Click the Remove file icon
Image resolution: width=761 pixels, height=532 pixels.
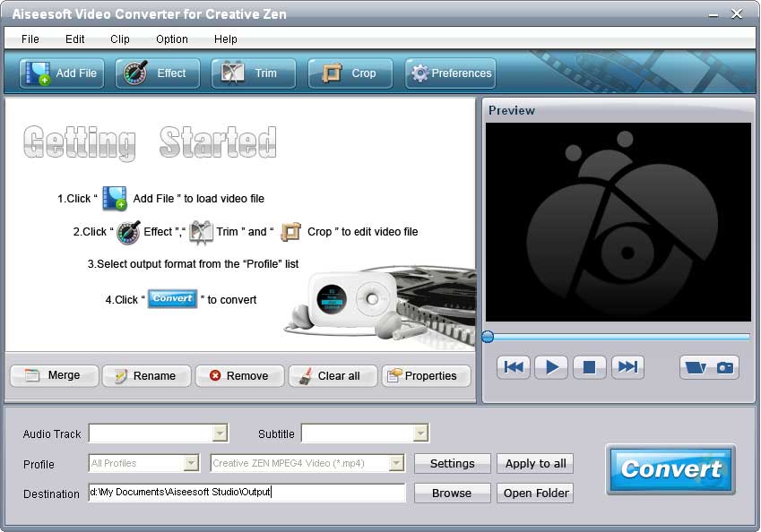point(239,376)
